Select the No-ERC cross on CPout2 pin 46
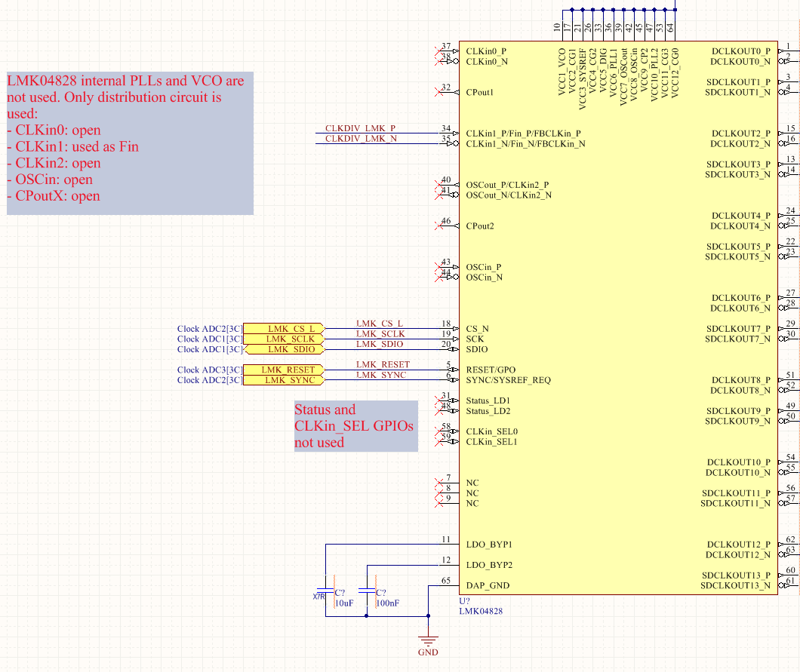Screen dimensions: 800x672 [x=440, y=225]
